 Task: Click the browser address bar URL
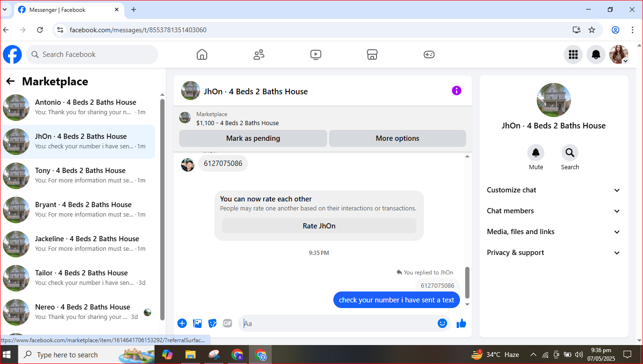138,30
